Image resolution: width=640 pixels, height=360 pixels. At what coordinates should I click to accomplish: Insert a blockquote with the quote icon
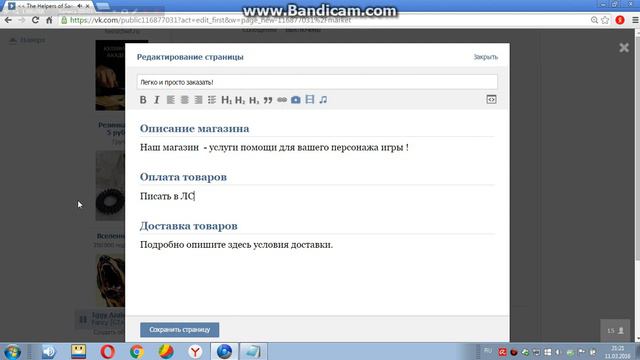[268, 100]
